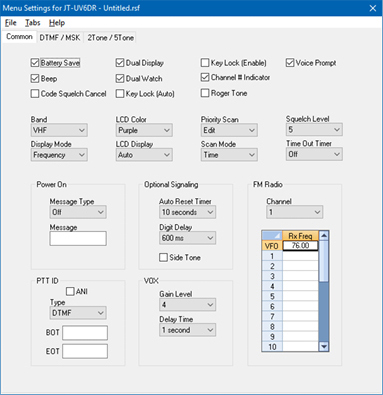Open the Help menu
Viewport: 383px width, 395px height.
coord(57,23)
